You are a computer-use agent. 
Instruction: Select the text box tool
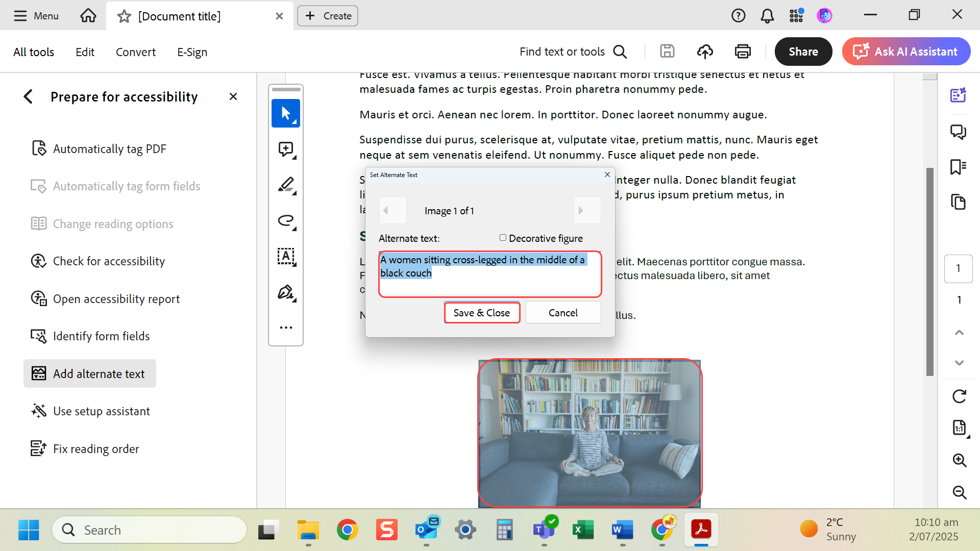tap(286, 256)
